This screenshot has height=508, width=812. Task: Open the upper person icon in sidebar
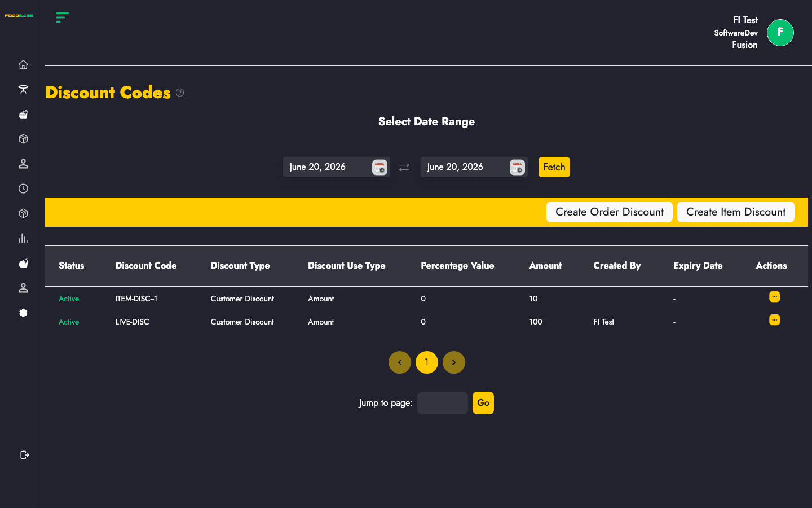23,164
